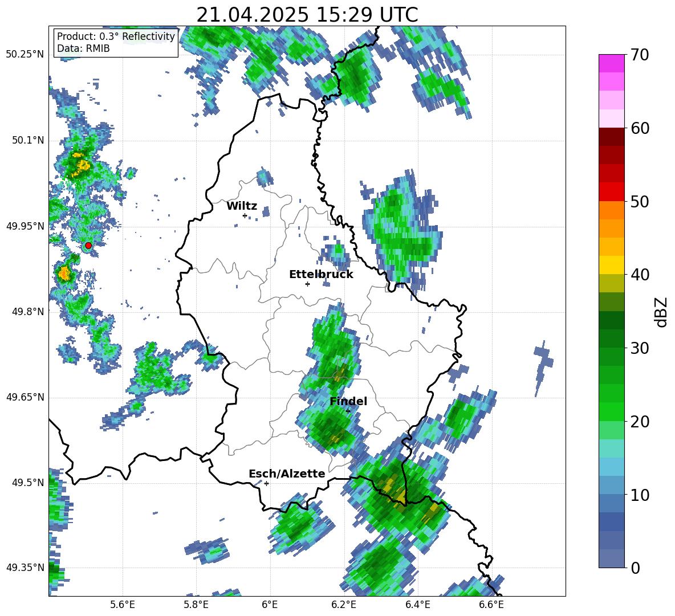Click the 49.35°N latitude label
This screenshot has width=675, height=616.
[25, 568]
